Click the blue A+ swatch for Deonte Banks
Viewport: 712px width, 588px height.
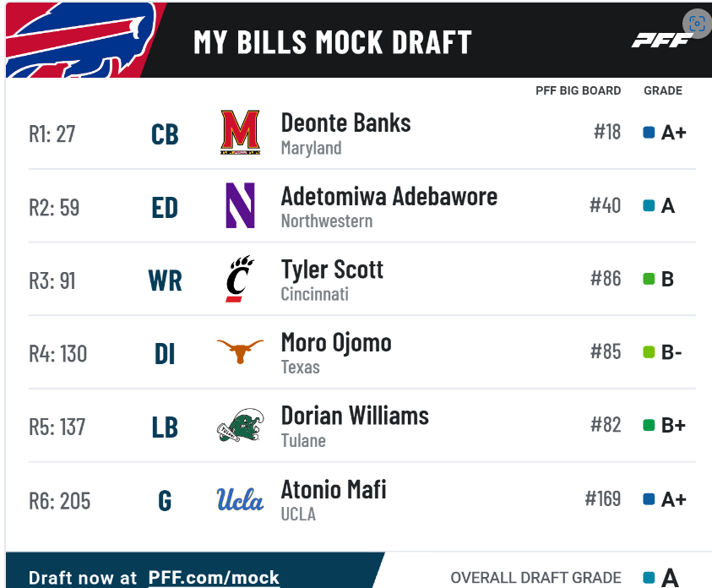pyautogui.click(x=649, y=133)
